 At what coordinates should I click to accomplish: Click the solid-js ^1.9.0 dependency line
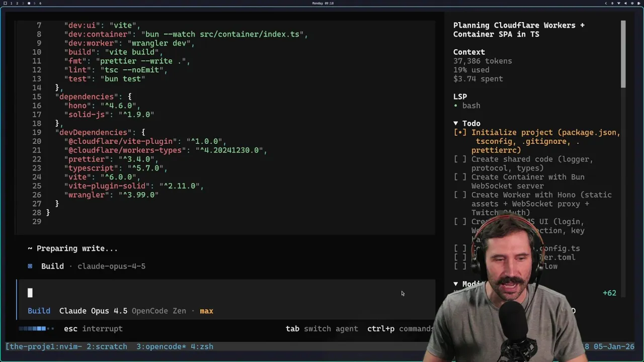click(x=109, y=115)
